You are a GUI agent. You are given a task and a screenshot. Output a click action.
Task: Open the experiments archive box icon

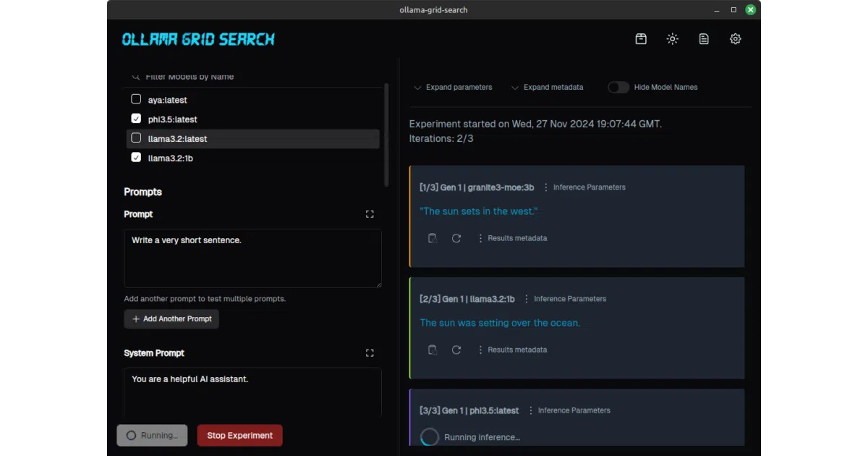(641, 39)
